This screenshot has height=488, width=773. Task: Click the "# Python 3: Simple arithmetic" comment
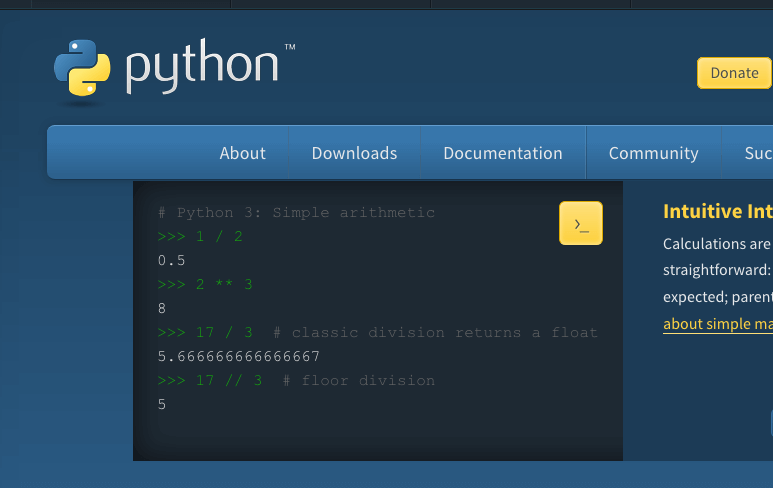pyautogui.click(x=296, y=212)
